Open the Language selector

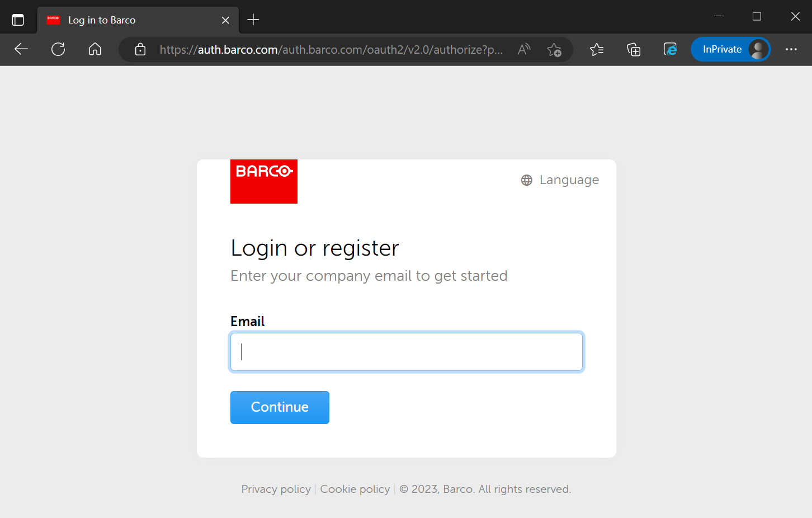pos(559,180)
